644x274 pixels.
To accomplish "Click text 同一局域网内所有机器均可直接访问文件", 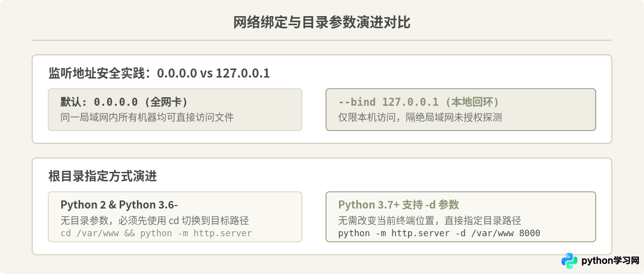I will pos(147,117).
